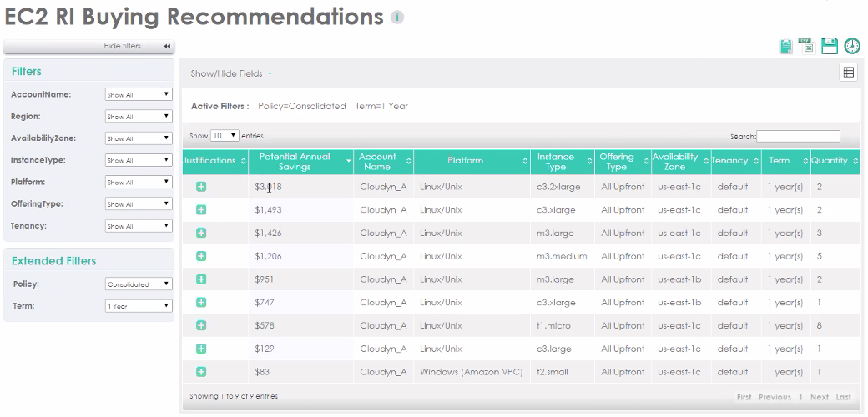Image resolution: width=868 pixels, height=417 pixels.
Task: Click Cloudyn_A account in the $129 row
Action: pos(383,349)
